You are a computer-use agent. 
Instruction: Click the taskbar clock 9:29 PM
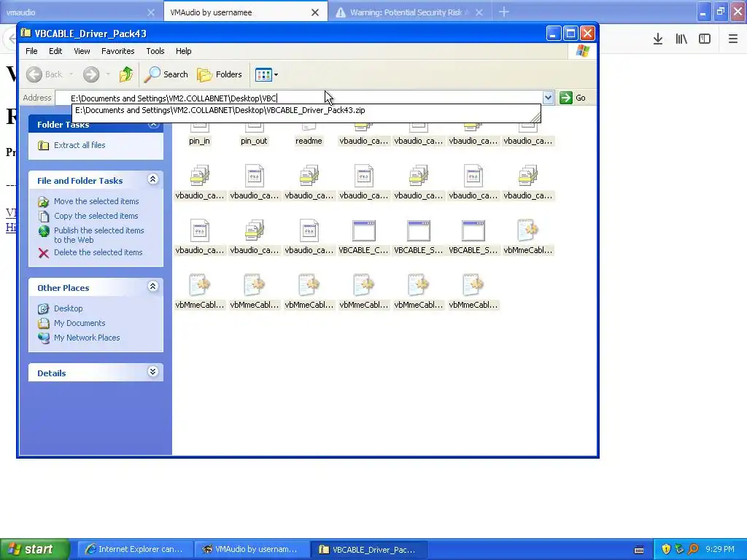(720, 550)
